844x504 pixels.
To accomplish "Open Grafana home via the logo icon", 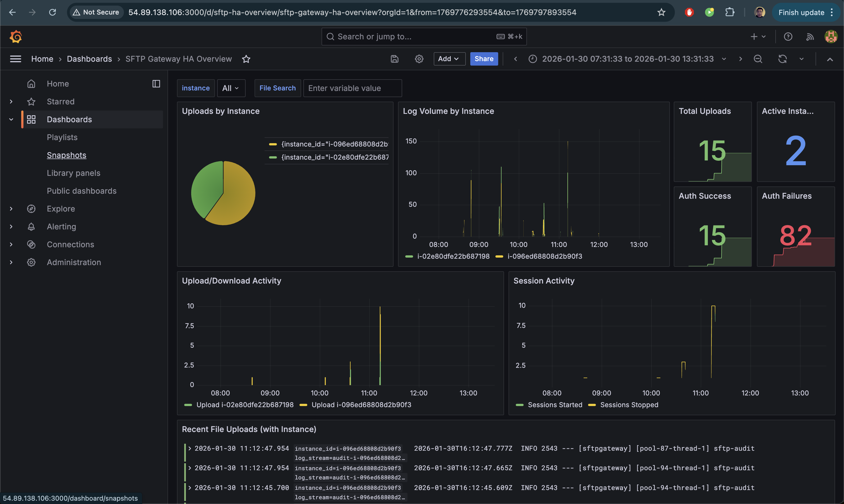I will 15,36.
